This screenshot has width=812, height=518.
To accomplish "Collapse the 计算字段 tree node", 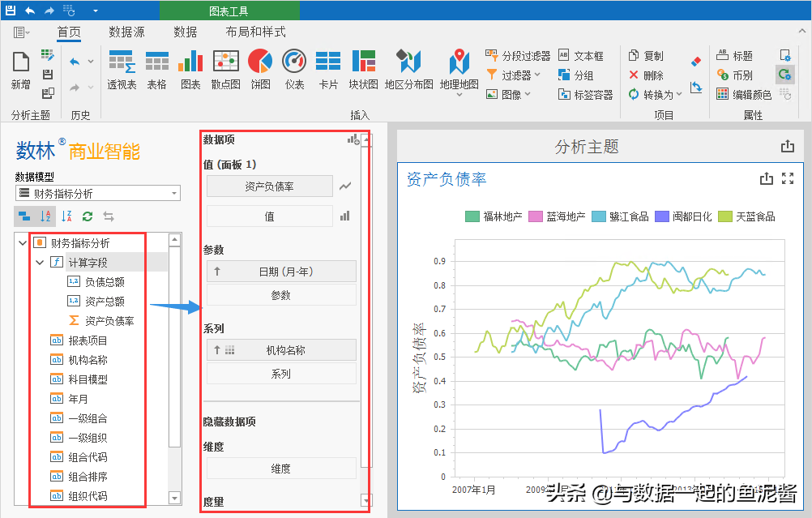I will coord(39,261).
